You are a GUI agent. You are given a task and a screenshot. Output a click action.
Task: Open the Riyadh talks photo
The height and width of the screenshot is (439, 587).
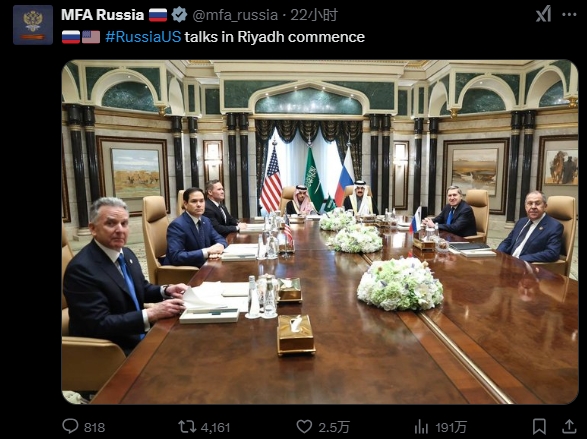(320, 232)
